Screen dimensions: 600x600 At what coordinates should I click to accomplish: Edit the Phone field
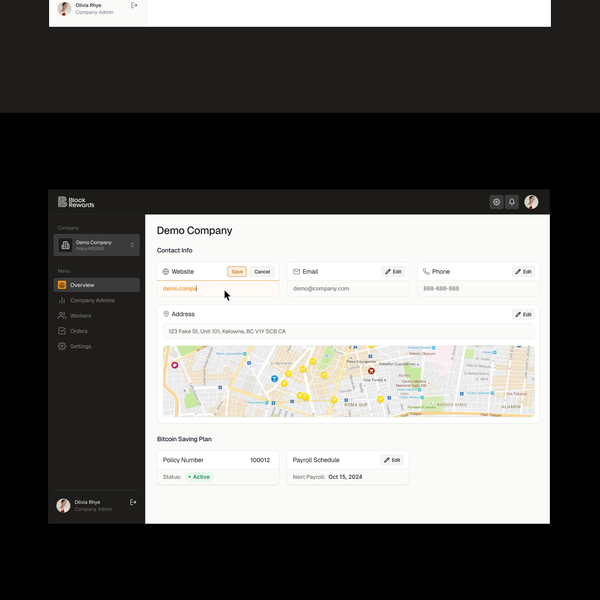pyautogui.click(x=523, y=271)
